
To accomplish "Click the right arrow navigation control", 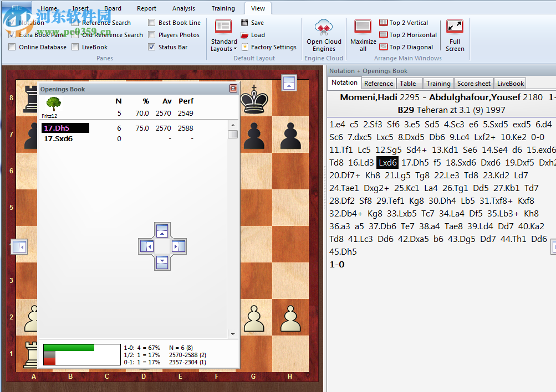I will (178, 246).
